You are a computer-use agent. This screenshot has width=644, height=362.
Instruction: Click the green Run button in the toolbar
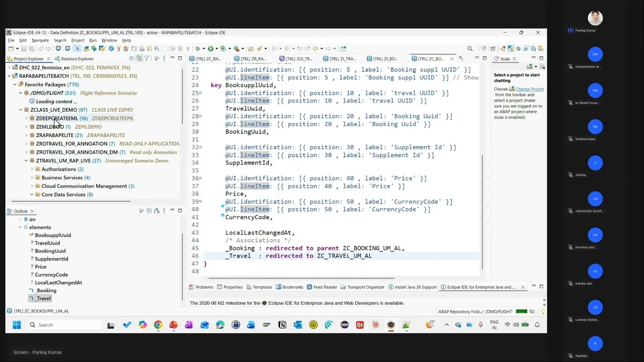coord(211,49)
